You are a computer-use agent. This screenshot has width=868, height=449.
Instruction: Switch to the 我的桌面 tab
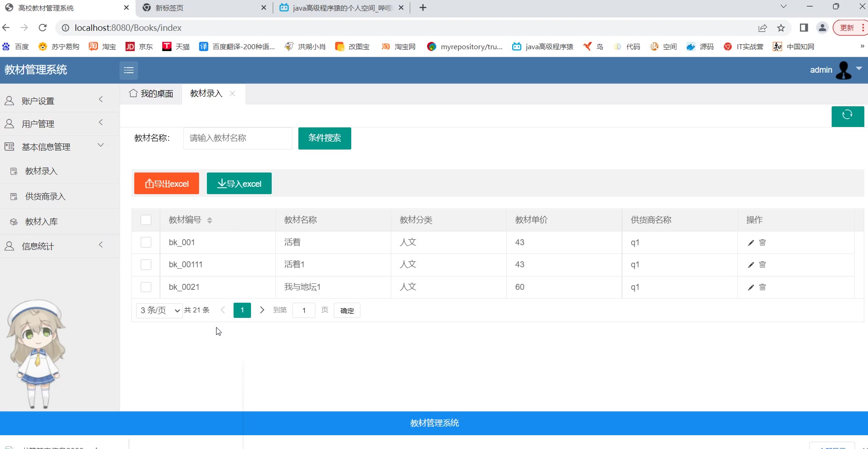tap(151, 94)
